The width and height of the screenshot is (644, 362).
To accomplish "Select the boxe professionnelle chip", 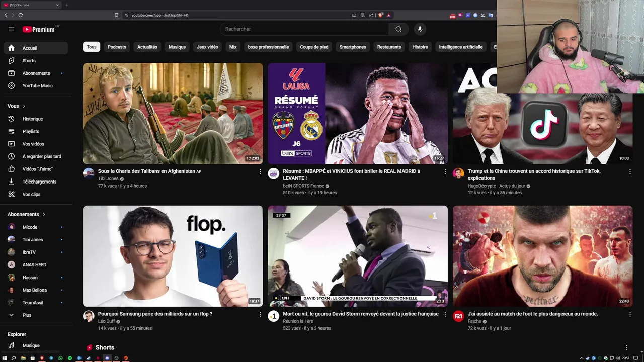I will click(x=268, y=47).
